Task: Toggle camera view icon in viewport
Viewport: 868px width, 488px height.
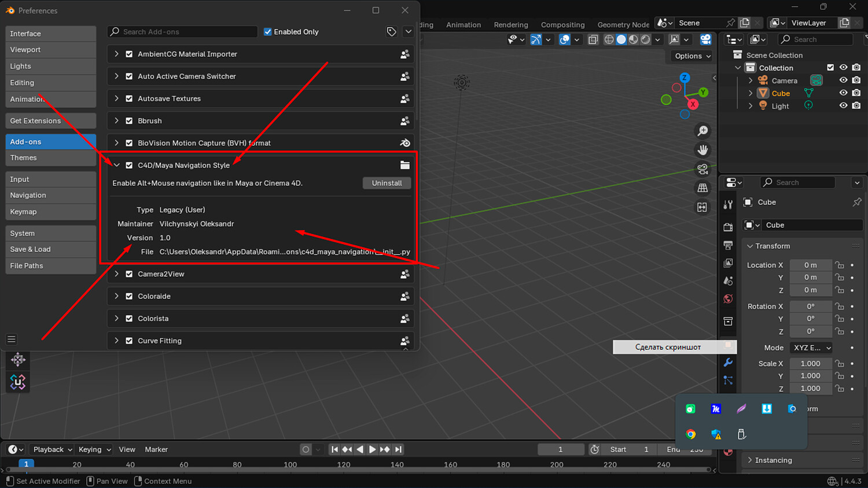Action: 703,169
